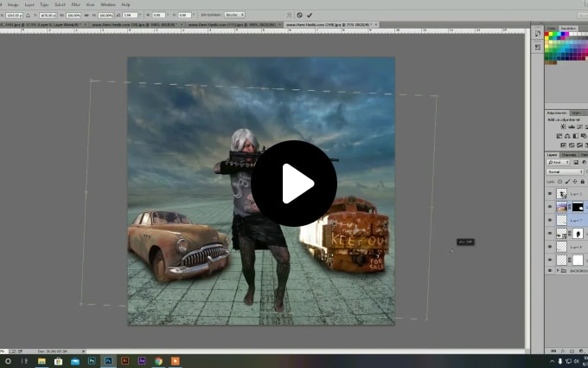The height and width of the screenshot is (368, 588).
Task: Open the Windows Store taskbar icon
Action: pos(58,361)
